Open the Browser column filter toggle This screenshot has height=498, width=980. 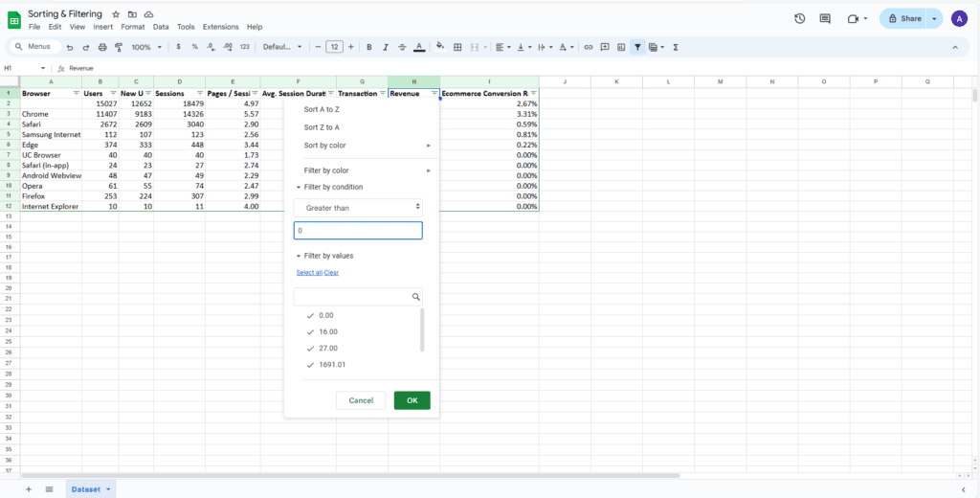point(77,93)
